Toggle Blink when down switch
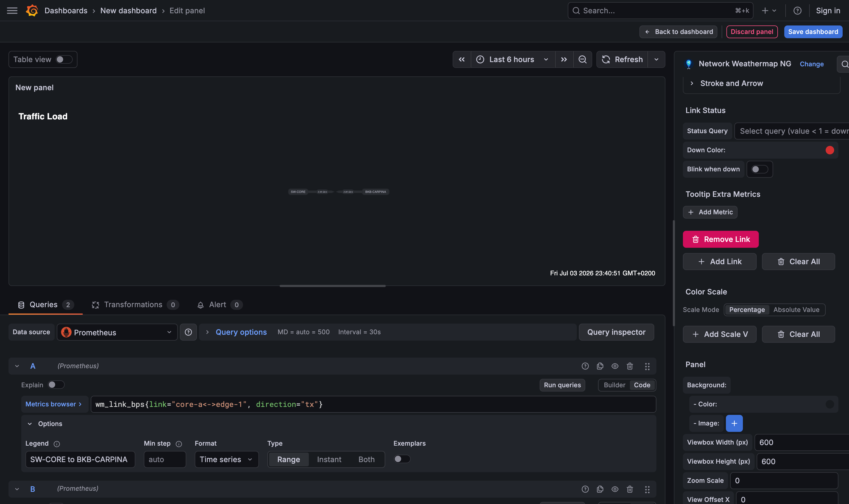Screen dimensions: 849x504 point(759,169)
